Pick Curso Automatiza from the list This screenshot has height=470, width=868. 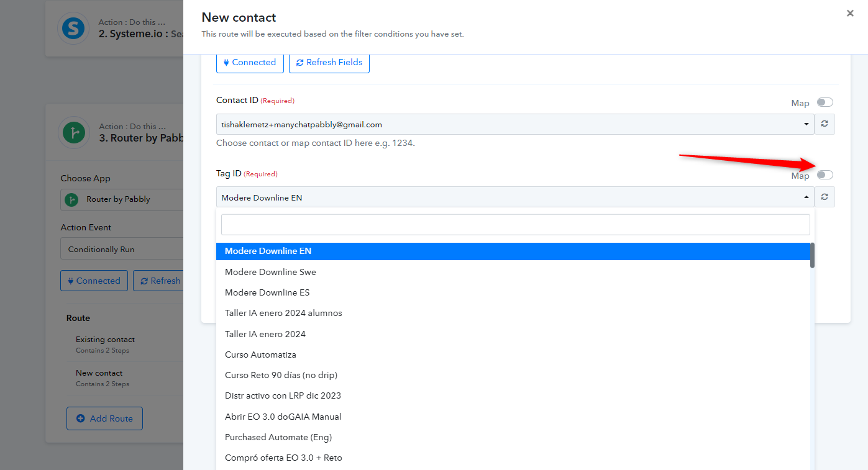point(513,355)
